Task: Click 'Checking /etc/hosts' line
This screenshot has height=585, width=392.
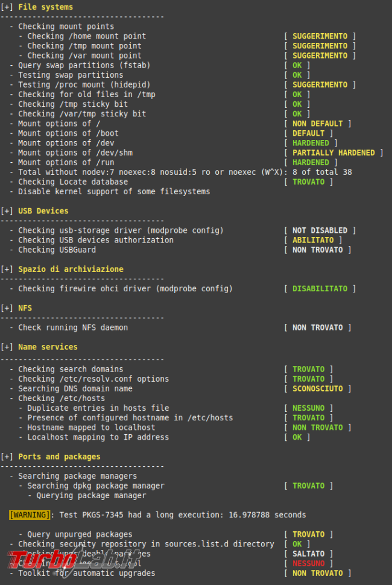Action: tap(62, 398)
